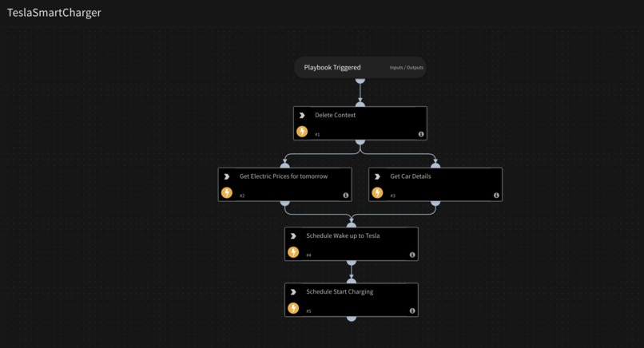This screenshot has height=348, width=644.
Task: Select the Schedule Start Charging task title
Action: pos(340,292)
